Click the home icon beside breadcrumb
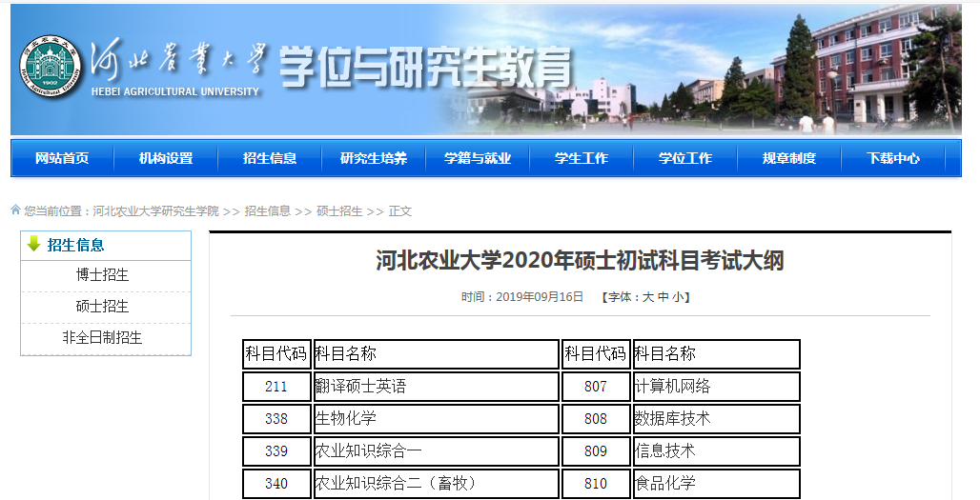This screenshot has width=980, height=500. click(15, 210)
